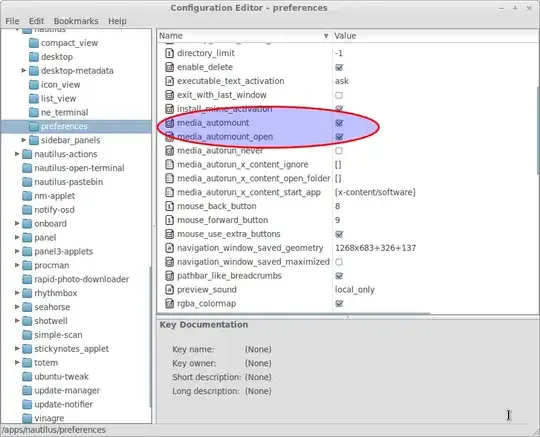Image resolution: width=540 pixels, height=437 pixels.
Task: Click the update-manager folder icon
Action: tap(27, 391)
